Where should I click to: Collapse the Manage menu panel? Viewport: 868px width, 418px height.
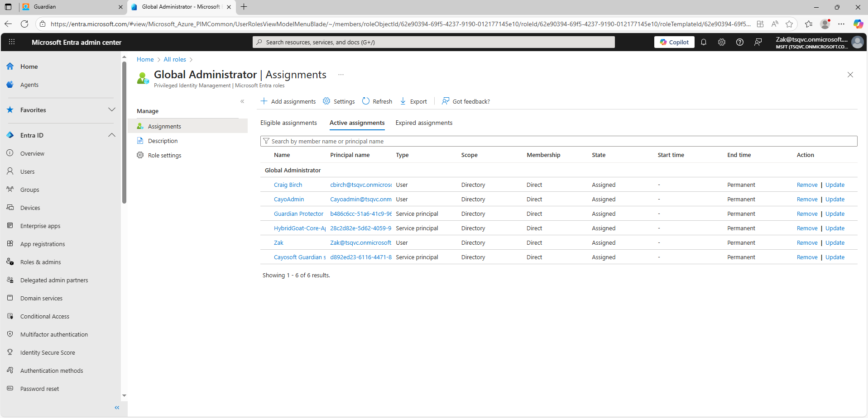tap(242, 101)
